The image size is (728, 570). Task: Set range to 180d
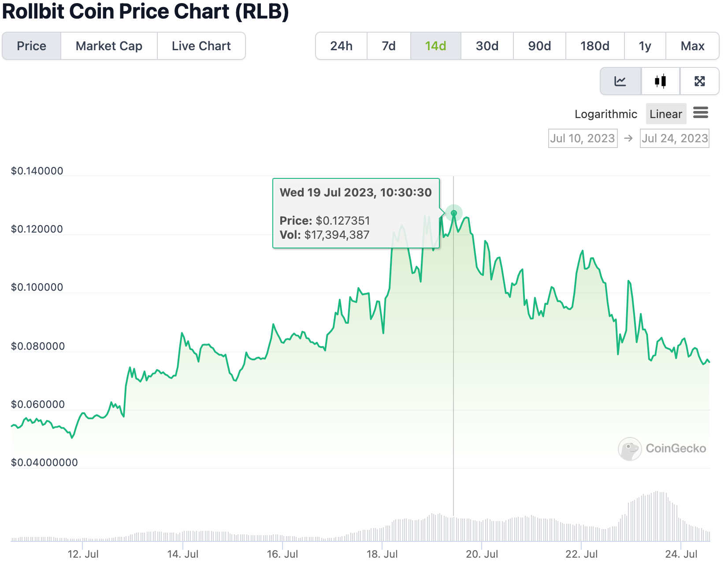[594, 46]
